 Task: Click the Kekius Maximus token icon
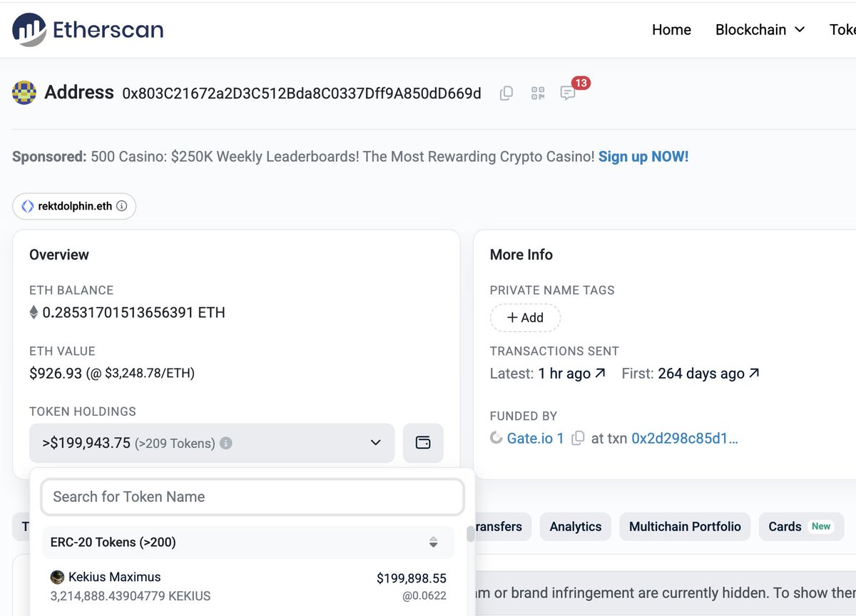pos(58,577)
